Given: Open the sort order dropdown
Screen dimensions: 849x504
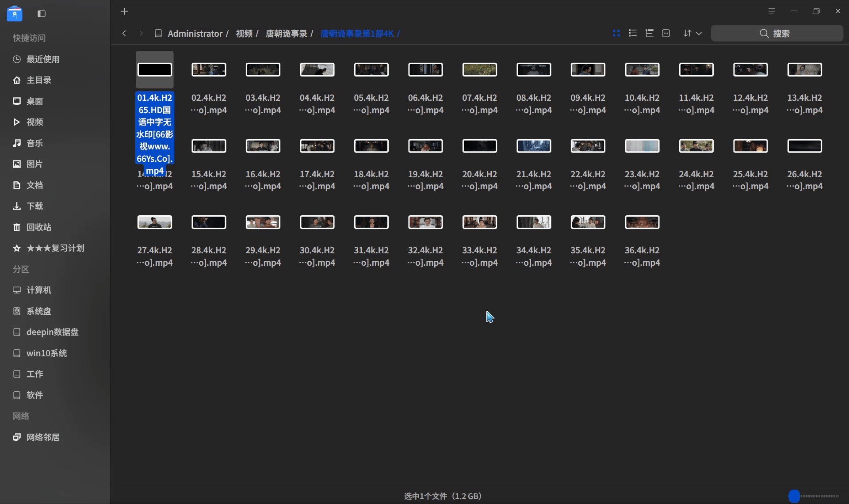Looking at the screenshot, I should click(692, 33).
